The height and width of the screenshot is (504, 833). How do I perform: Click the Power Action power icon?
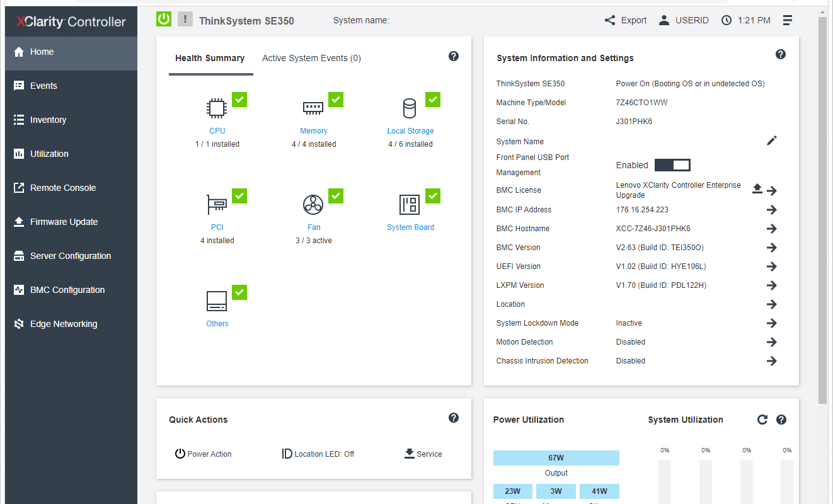(x=180, y=454)
